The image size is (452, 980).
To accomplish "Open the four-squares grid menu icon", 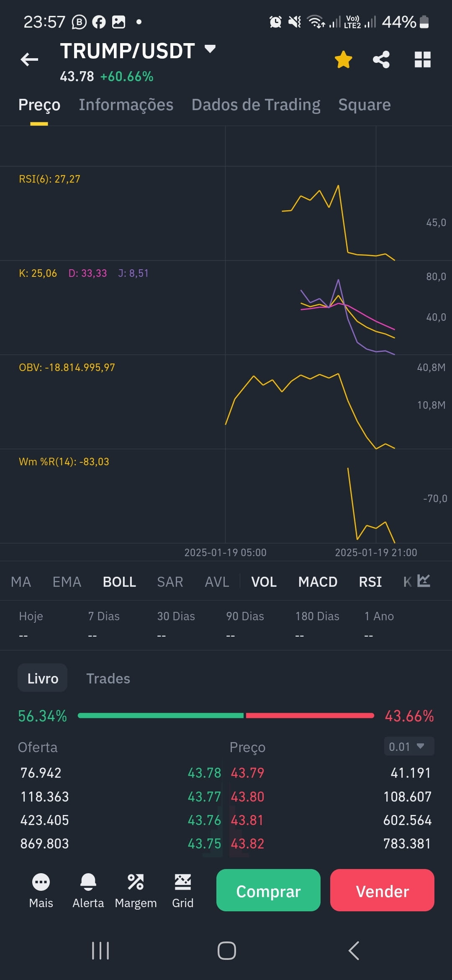I will click(x=422, y=59).
